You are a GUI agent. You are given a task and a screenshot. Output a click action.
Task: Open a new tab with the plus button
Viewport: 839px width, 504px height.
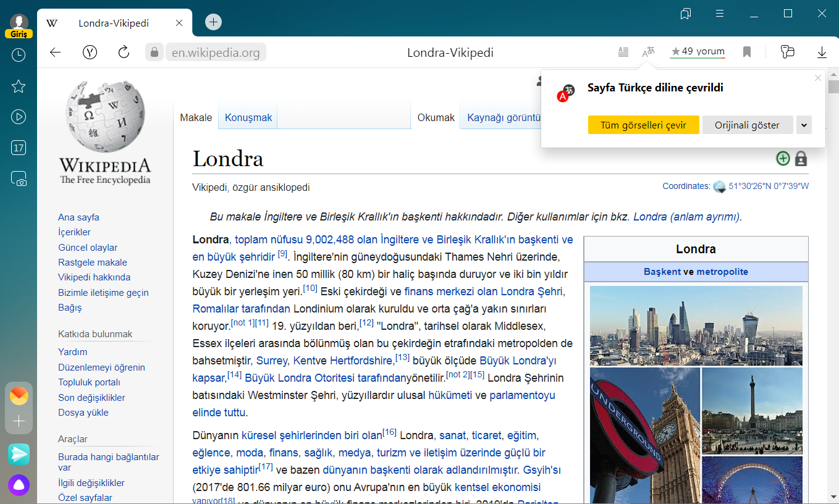click(x=213, y=22)
